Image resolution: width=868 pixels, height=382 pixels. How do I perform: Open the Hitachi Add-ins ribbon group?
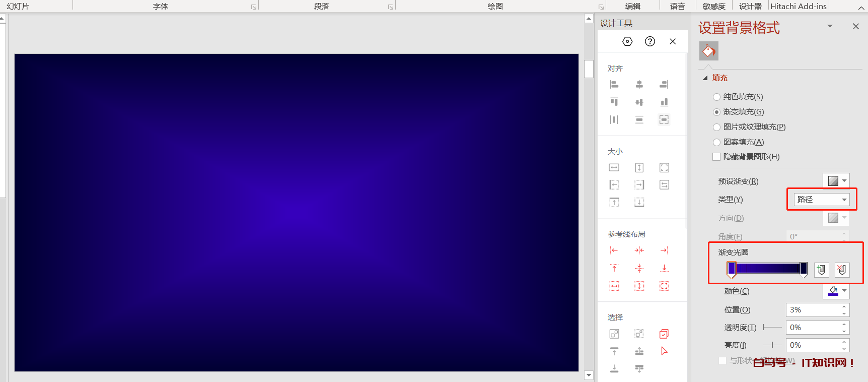tap(798, 6)
